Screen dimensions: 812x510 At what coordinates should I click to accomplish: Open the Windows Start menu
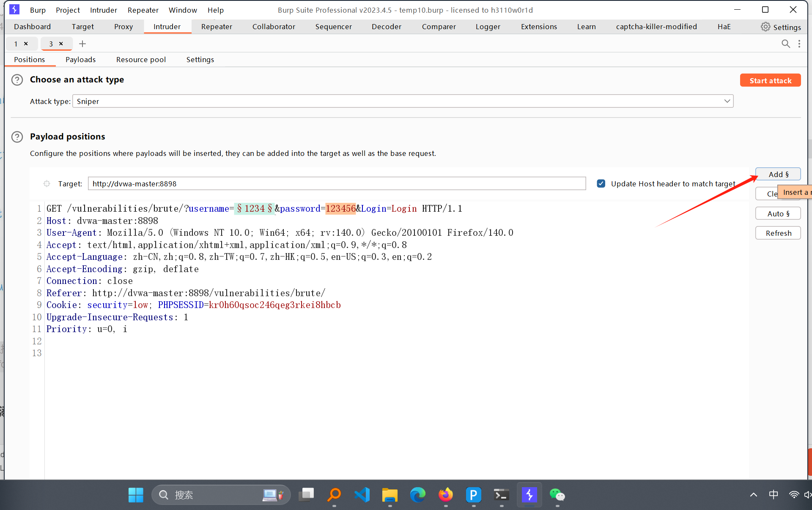coord(136,495)
